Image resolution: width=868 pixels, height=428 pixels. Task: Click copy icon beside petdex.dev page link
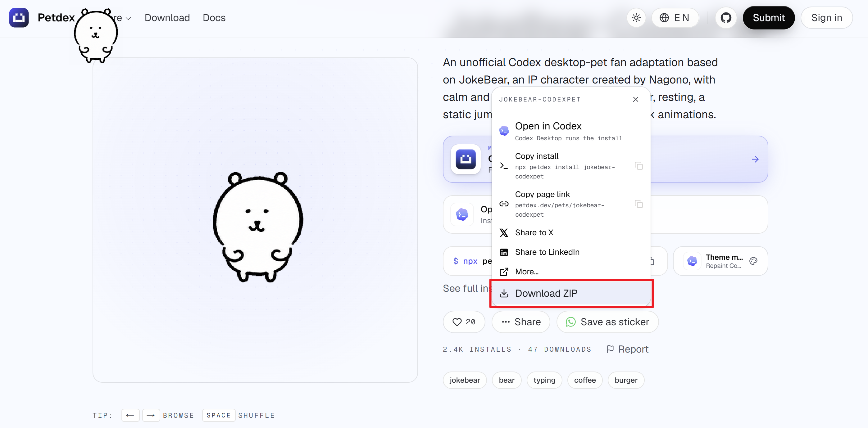(639, 204)
